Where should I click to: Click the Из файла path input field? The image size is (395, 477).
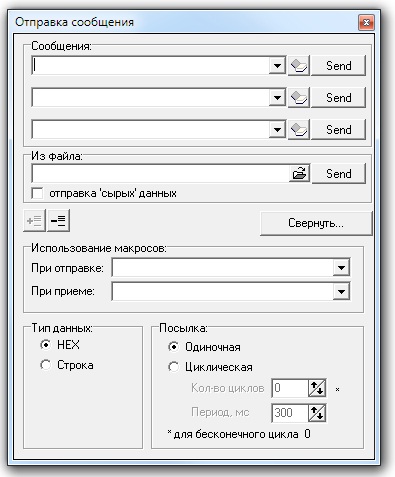160,173
